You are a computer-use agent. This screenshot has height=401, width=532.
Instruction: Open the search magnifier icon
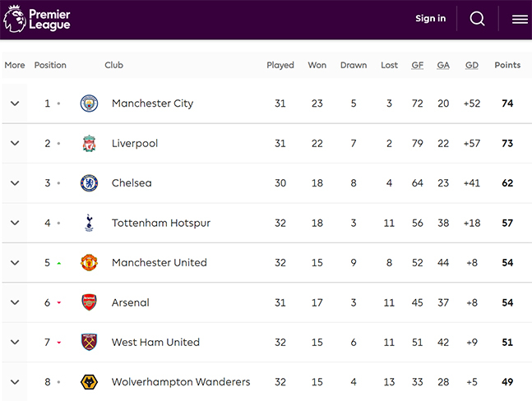click(x=477, y=19)
